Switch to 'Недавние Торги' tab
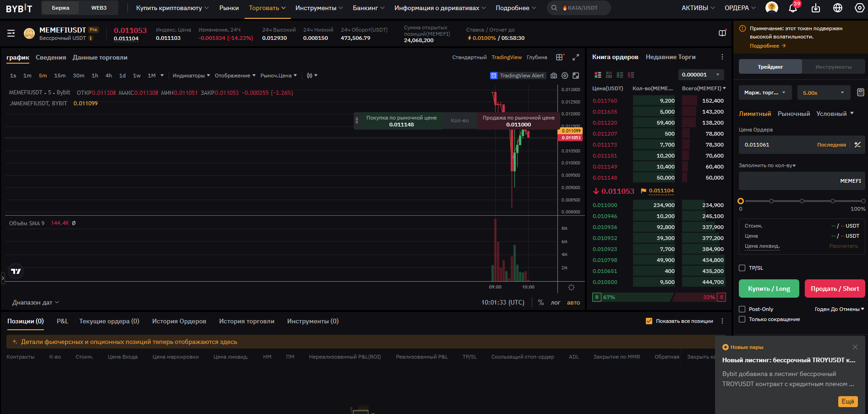Viewport: 868px width, 414px height. pos(671,57)
